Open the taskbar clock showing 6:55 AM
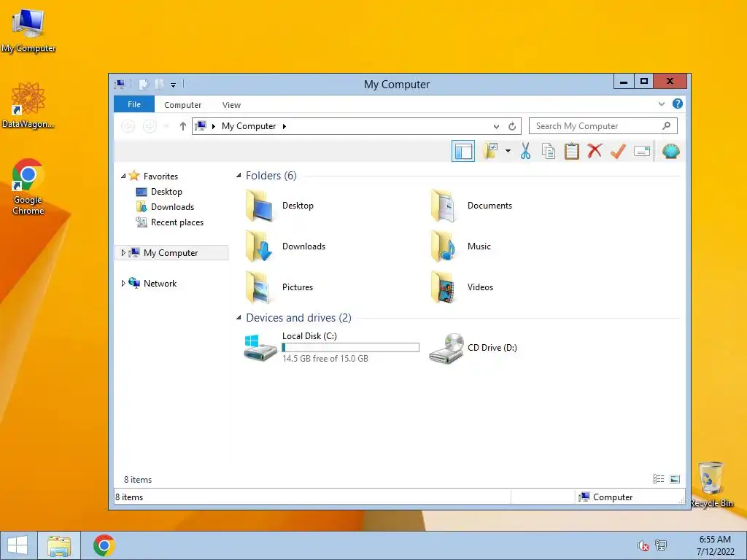 click(x=715, y=545)
